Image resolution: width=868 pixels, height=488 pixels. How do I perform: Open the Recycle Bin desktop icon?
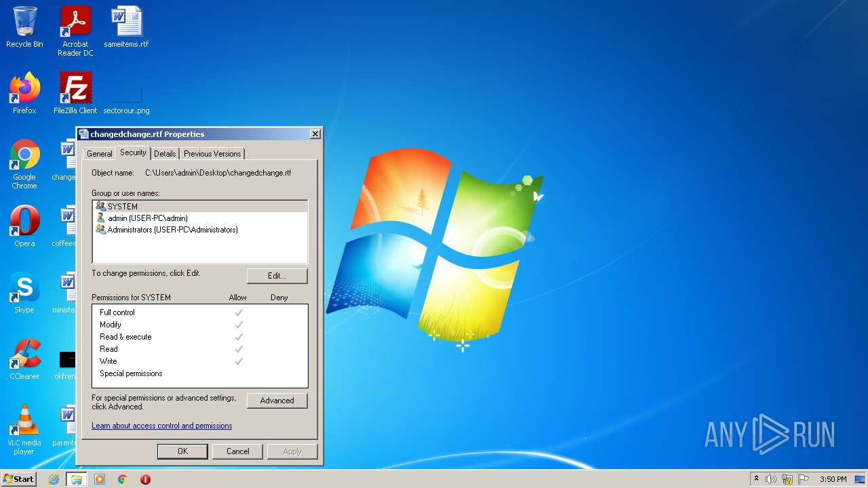[24, 27]
